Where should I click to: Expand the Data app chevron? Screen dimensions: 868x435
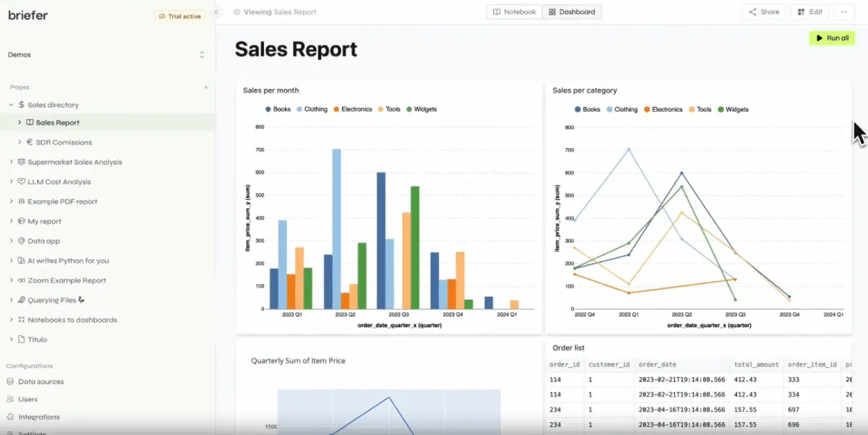click(11, 241)
